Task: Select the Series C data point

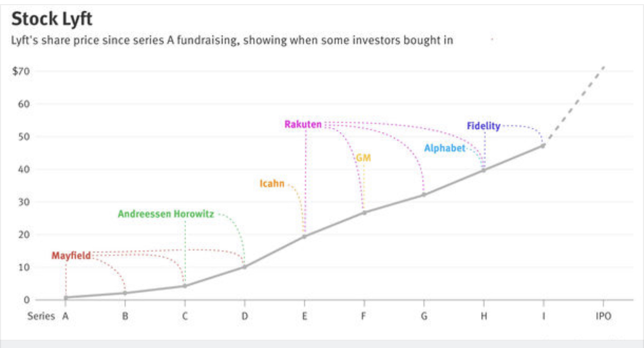Action: [185, 286]
